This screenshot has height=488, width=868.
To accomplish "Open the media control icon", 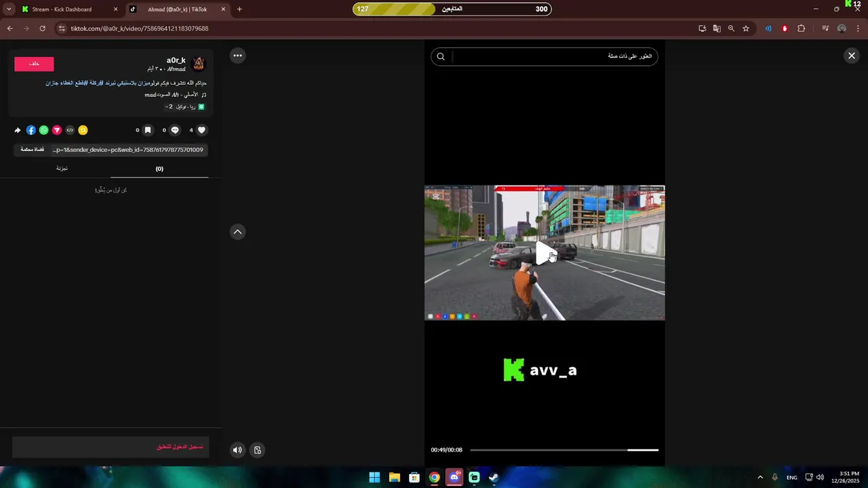I will tap(825, 28).
